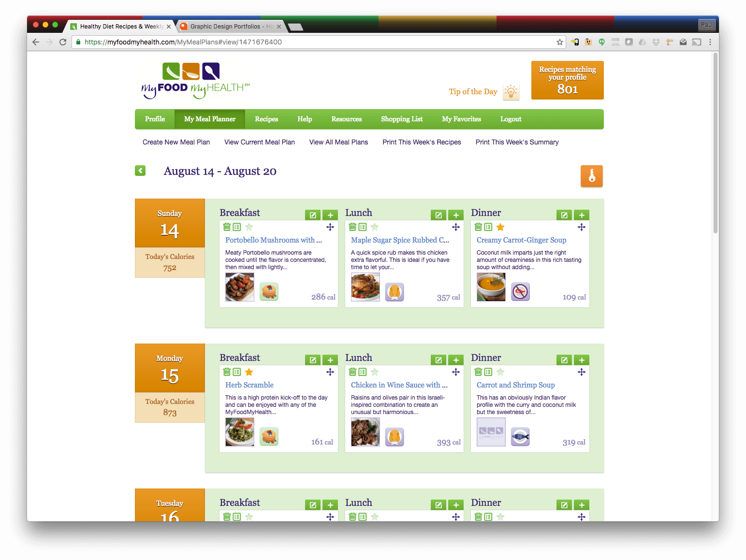
Task: Click Create New Meal Plan link
Action: (176, 142)
